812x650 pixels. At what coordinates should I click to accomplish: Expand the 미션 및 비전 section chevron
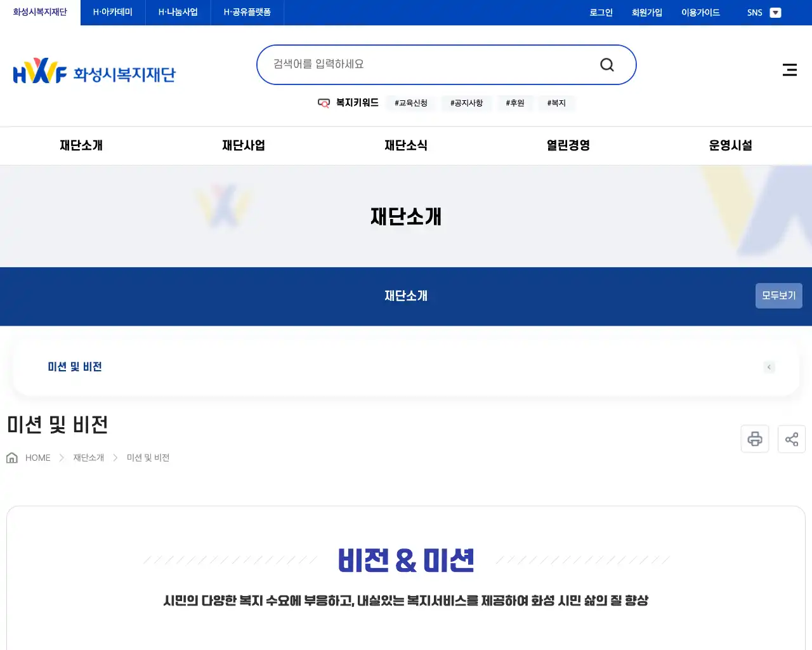(769, 367)
